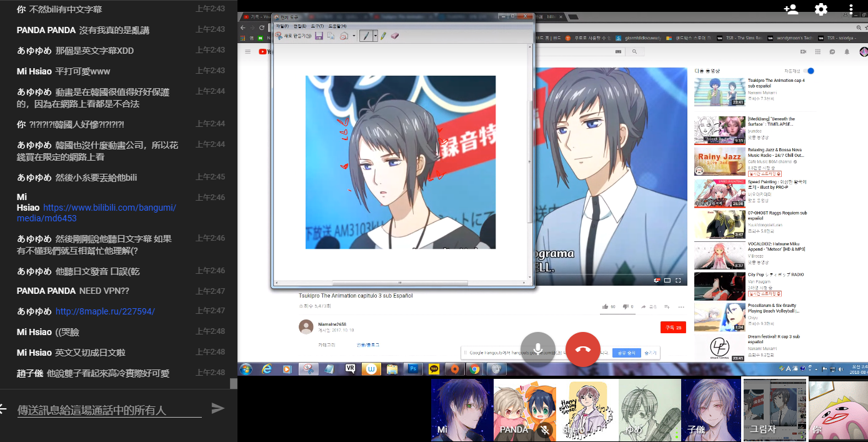Screen dimensions: 868x442
Task: Open YouTube hamburger guide menu
Action: (x=248, y=52)
